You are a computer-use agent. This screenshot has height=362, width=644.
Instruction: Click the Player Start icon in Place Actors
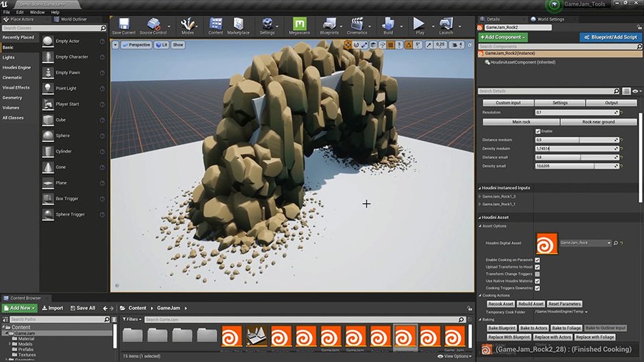(x=48, y=104)
